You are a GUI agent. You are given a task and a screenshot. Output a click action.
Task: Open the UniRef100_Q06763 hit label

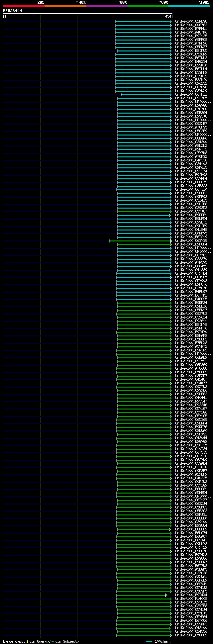[191, 25]
